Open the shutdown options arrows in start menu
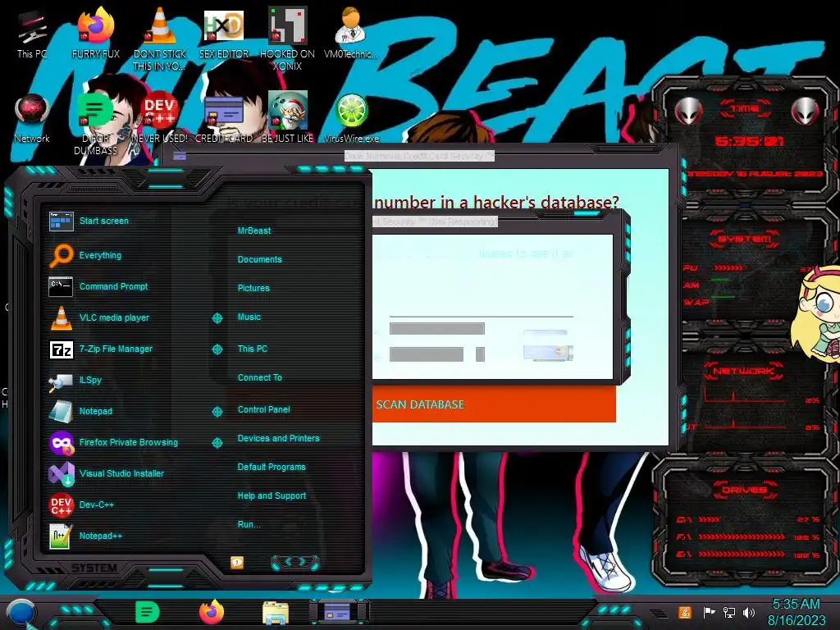This screenshot has height=630, width=840. [x=295, y=562]
